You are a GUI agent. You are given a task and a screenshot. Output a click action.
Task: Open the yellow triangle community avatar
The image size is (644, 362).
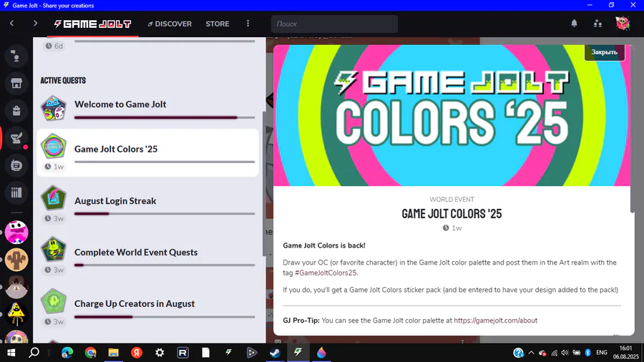click(x=16, y=314)
